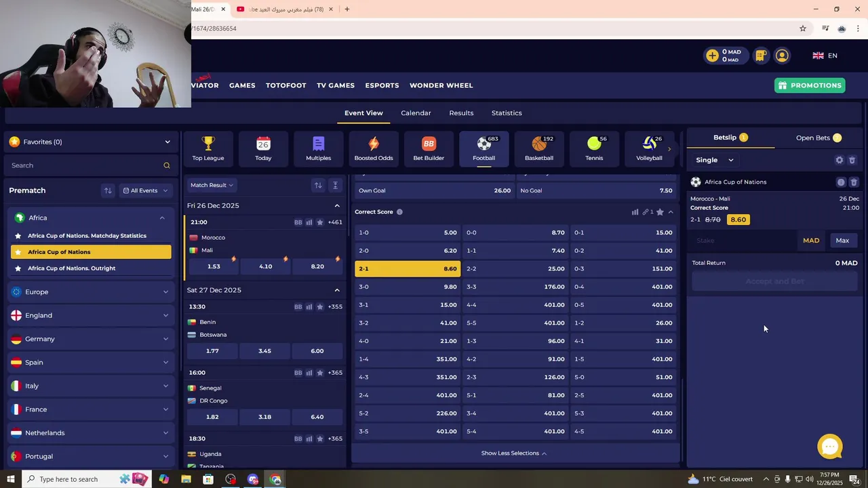Screen dimensions: 868x488
Task: Collapse Fri 26 Dec 2025 group
Action: coord(337,205)
